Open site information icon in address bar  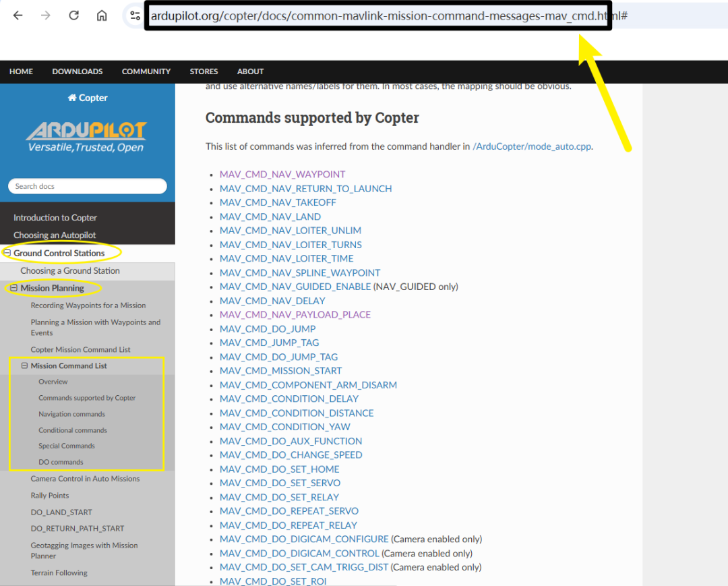pos(135,16)
